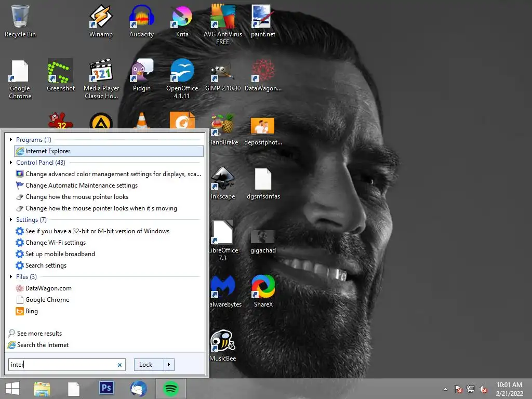Open Set up mobile broadband

coord(109,254)
